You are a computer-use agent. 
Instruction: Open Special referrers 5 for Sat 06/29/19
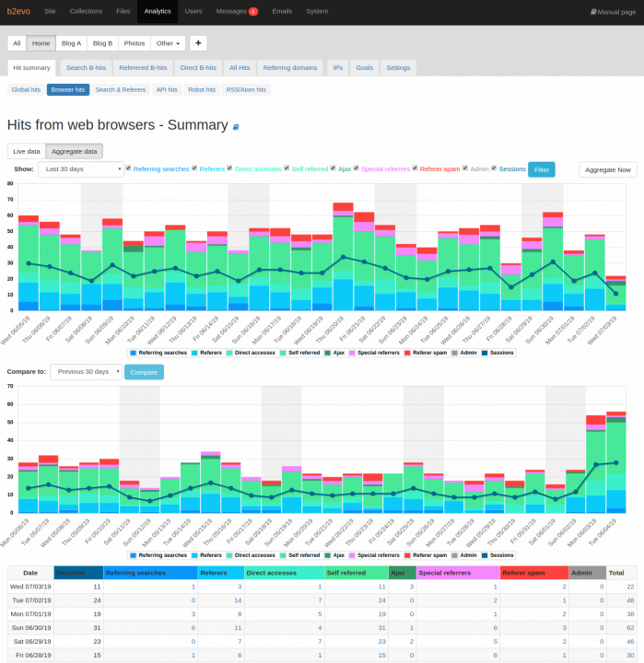click(495, 642)
